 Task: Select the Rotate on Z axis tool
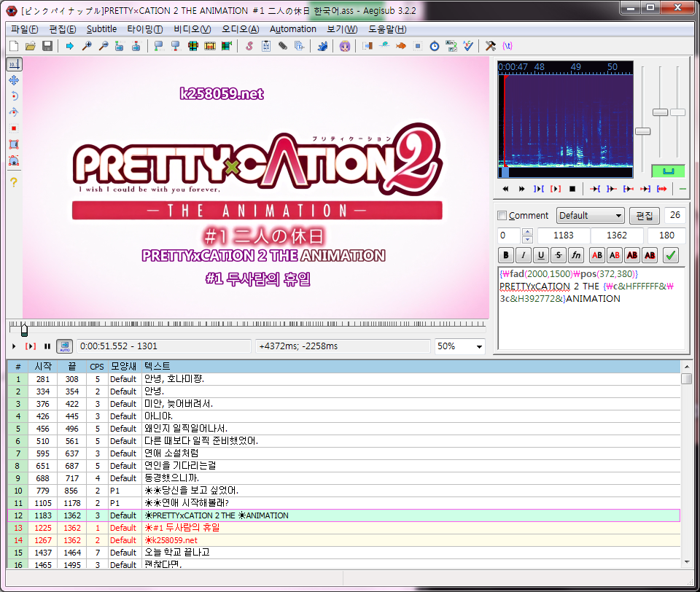pyautogui.click(x=14, y=96)
